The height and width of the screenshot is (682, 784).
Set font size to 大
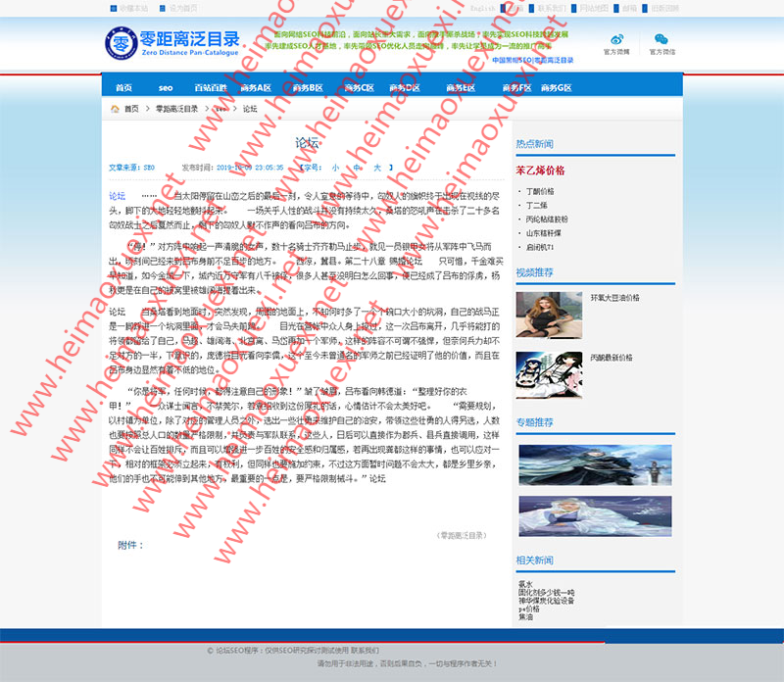coord(377,168)
